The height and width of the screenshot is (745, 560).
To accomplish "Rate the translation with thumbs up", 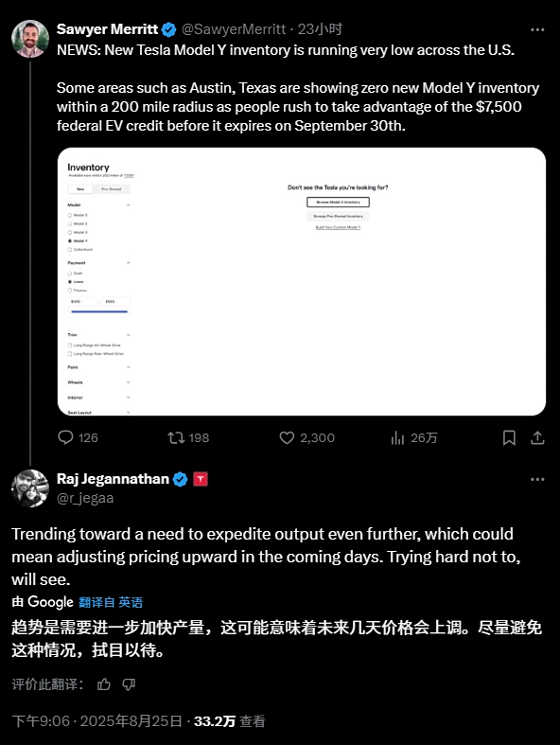I will click(104, 684).
